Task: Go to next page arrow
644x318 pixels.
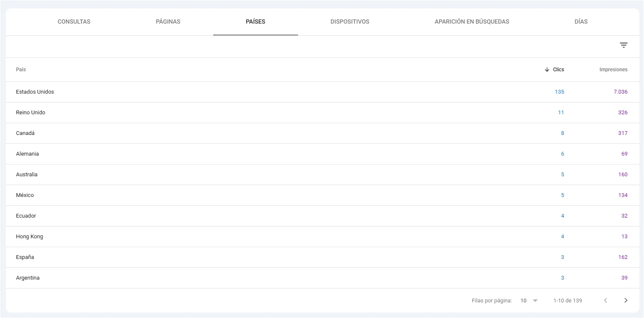Action: pyautogui.click(x=626, y=301)
